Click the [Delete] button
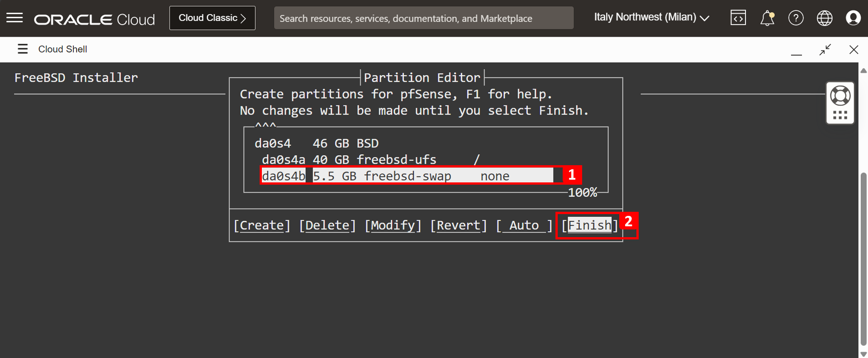The width and height of the screenshot is (868, 358). [x=327, y=225]
